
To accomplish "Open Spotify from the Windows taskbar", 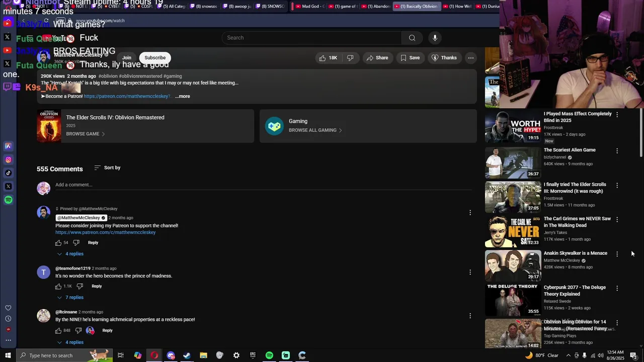I will [x=269, y=355].
